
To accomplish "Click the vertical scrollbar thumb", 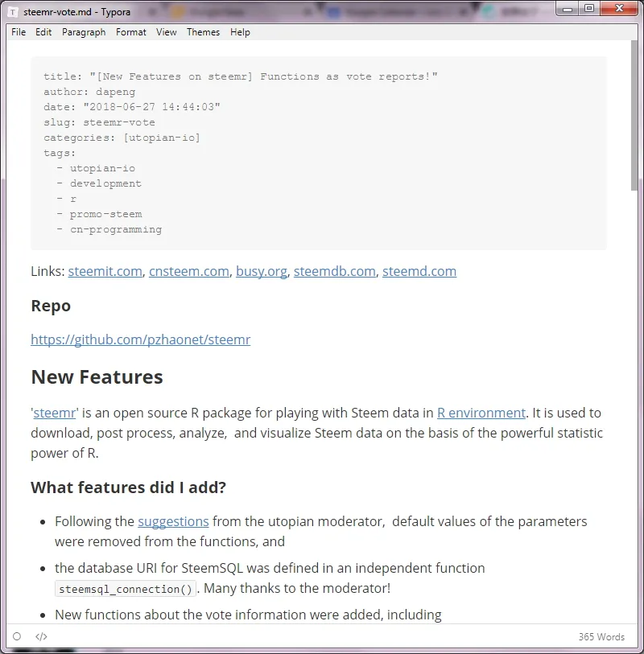I will point(634,116).
